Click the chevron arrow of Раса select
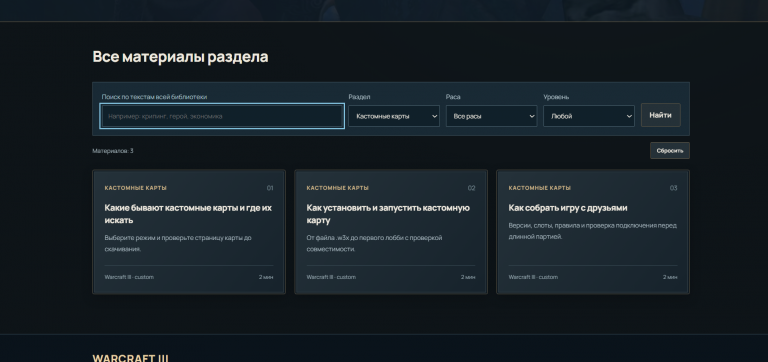 point(532,117)
